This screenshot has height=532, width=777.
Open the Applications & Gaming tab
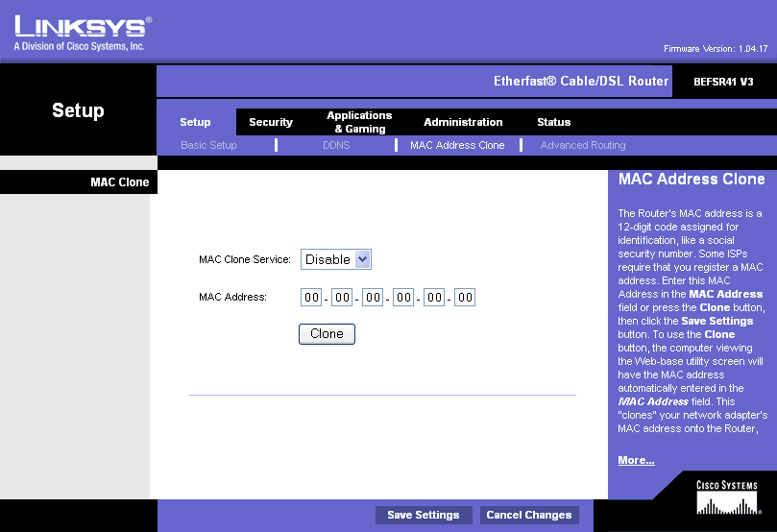[x=359, y=122]
